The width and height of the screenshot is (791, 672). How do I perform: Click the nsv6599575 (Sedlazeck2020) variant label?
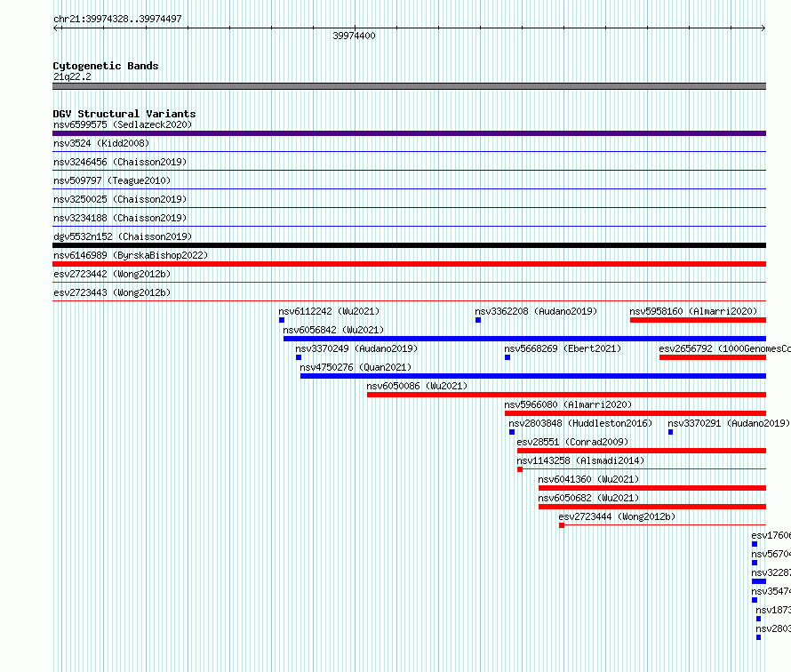(x=123, y=124)
